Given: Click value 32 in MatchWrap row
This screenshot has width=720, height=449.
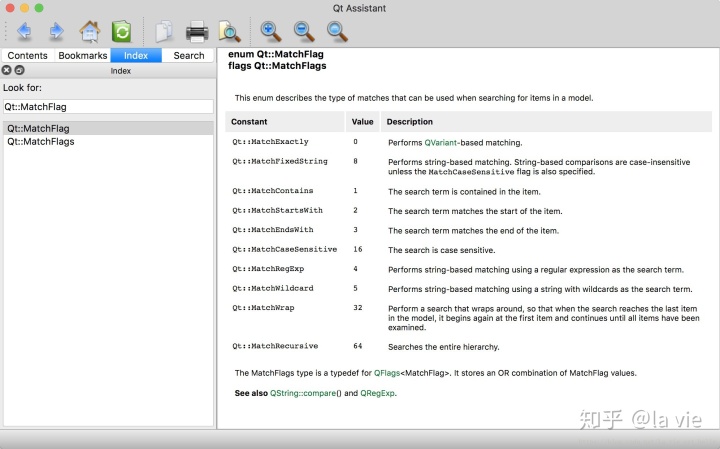Looking at the screenshot, I should click(358, 308).
